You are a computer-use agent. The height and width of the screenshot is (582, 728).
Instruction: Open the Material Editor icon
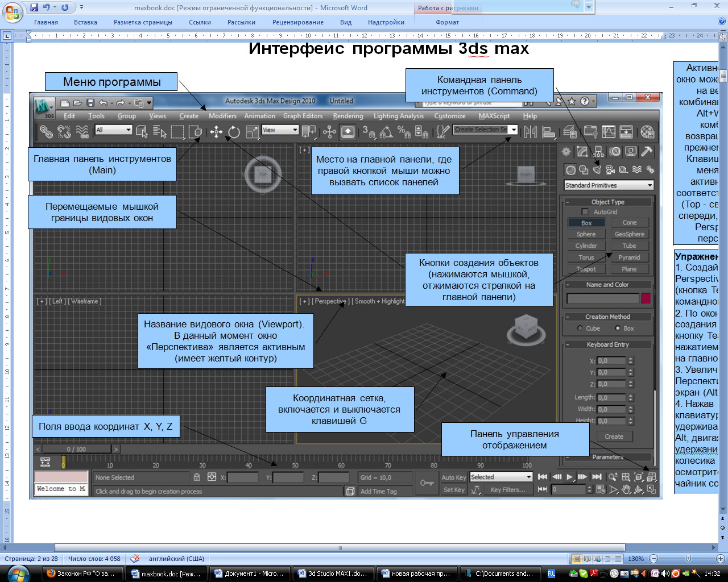(x=647, y=132)
